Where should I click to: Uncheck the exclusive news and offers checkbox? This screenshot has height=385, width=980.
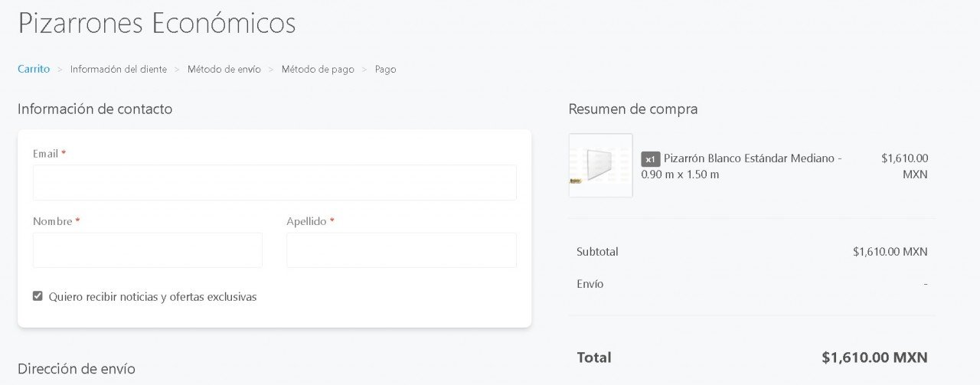tap(38, 296)
